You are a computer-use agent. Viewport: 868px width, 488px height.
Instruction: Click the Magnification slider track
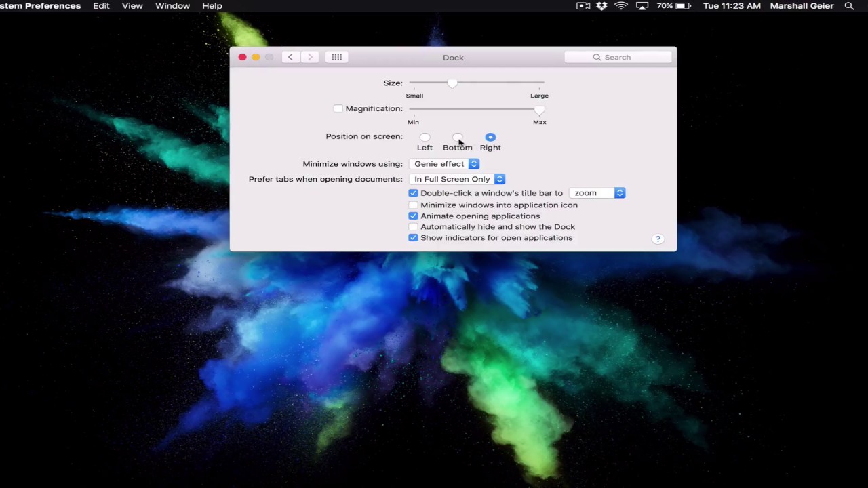(476, 108)
